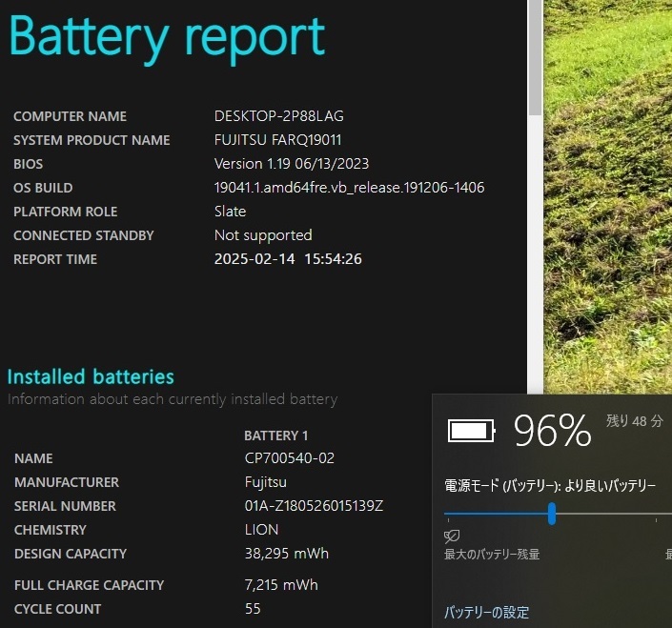672x628 pixels.
Task: Select the Installed batteries heading
Action: coord(91,377)
